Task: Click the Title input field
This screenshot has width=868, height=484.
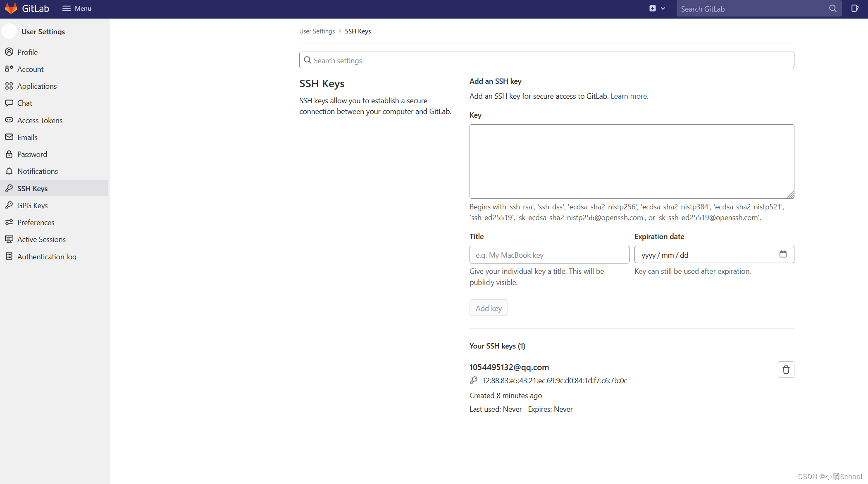Action: (x=549, y=255)
